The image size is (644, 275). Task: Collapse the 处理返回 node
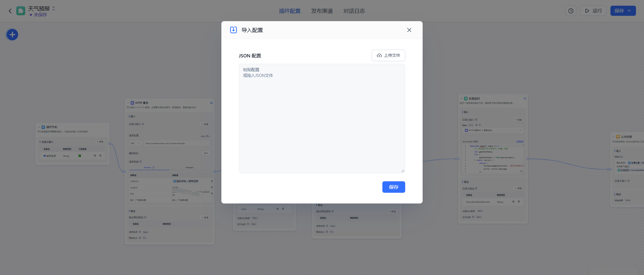[x=462, y=99]
